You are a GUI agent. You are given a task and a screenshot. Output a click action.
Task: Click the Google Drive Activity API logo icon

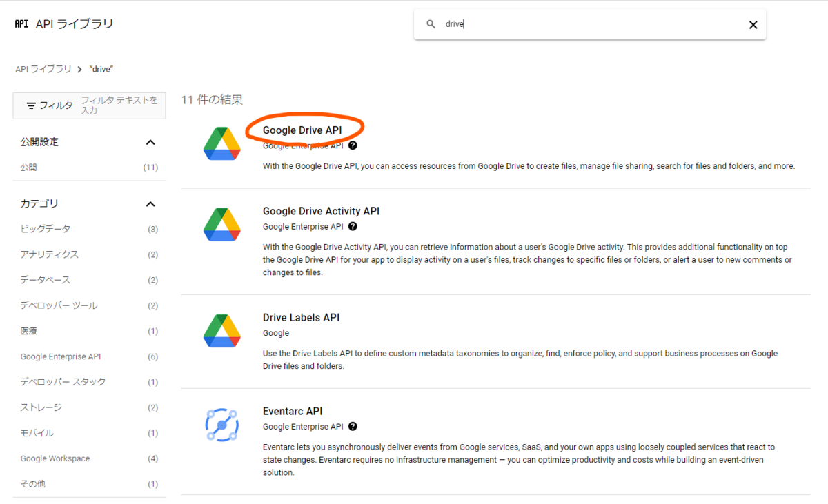coord(222,224)
